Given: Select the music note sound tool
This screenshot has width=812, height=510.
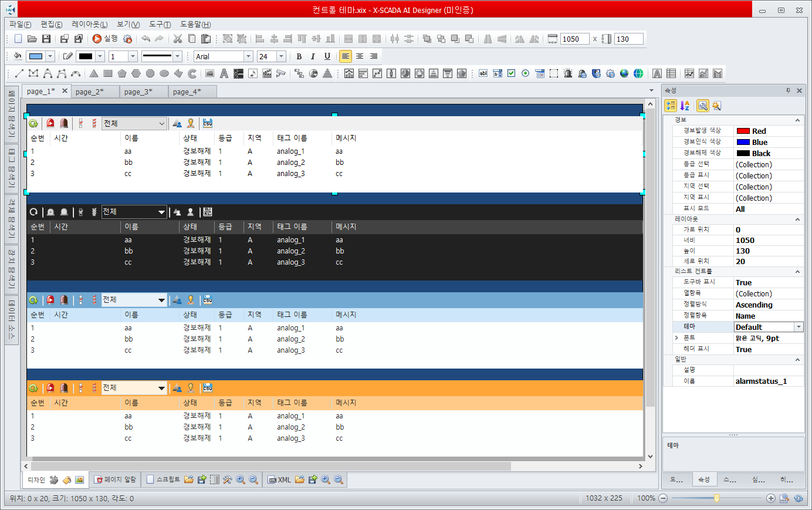Looking at the screenshot, I should [253, 73].
